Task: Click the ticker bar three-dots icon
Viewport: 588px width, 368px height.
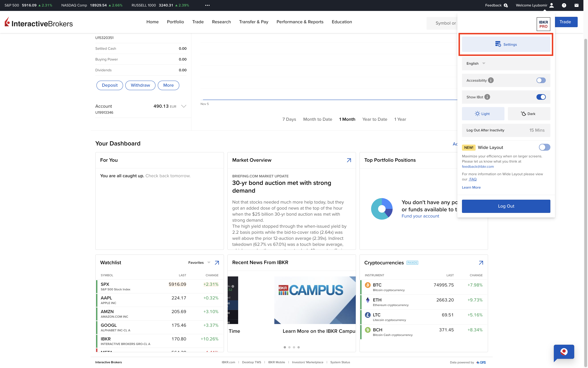Action: (x=207, y=5)
